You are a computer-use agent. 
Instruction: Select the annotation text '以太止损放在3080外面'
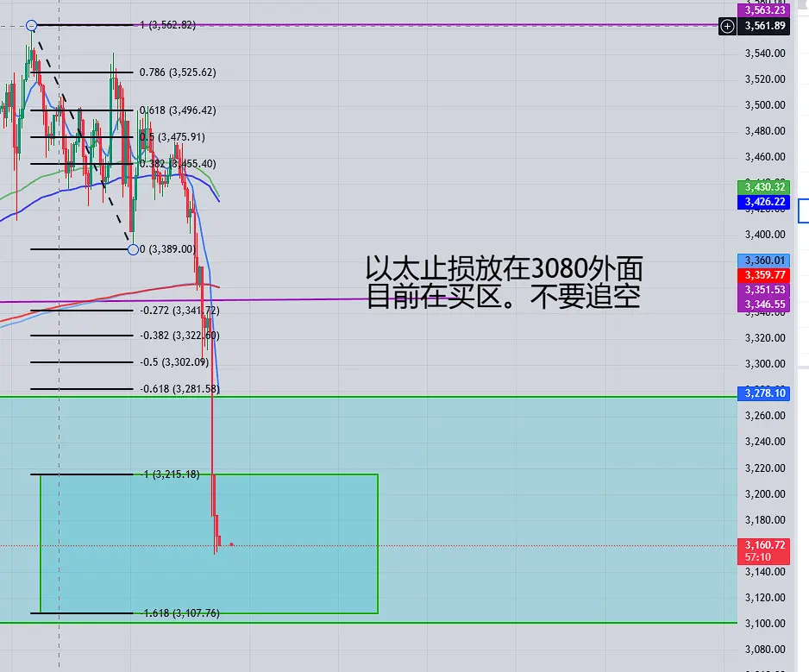pyautogui.click(x=504, y=268)
